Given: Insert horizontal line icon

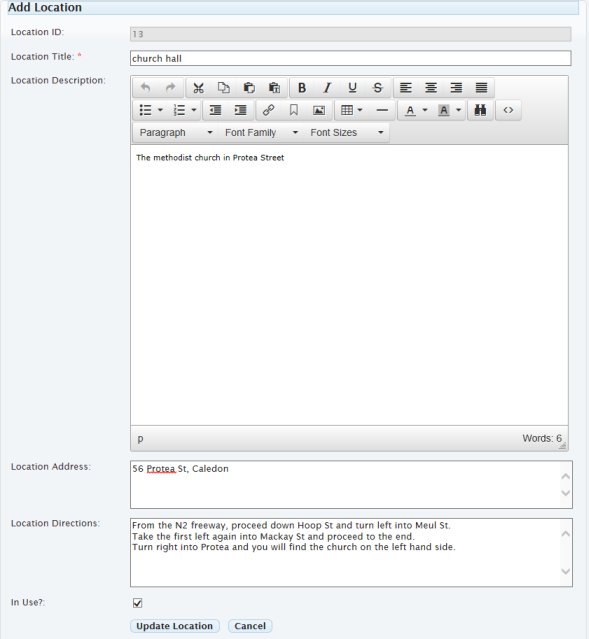Looking at the screenshot, I should (382, 110).
